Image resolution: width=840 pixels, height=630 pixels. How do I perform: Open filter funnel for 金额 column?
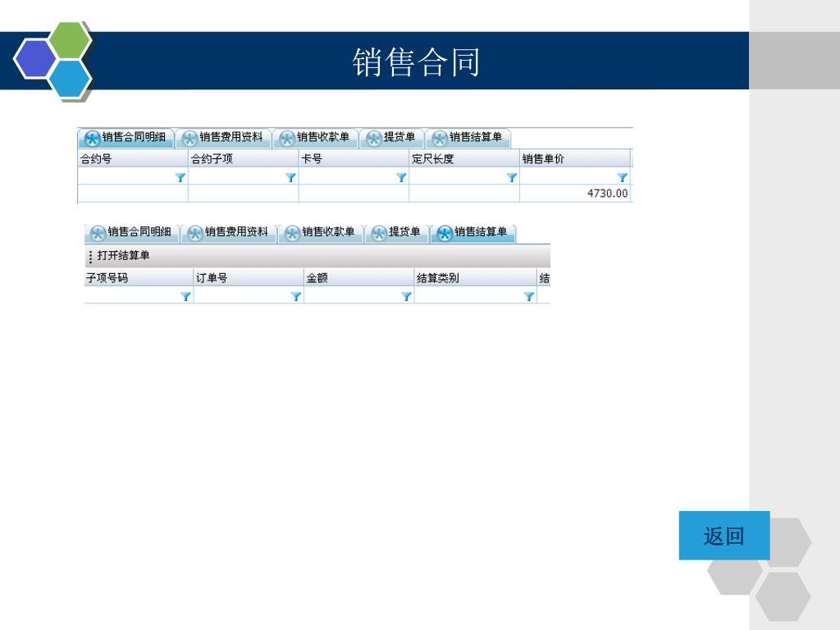coord(407,296)
